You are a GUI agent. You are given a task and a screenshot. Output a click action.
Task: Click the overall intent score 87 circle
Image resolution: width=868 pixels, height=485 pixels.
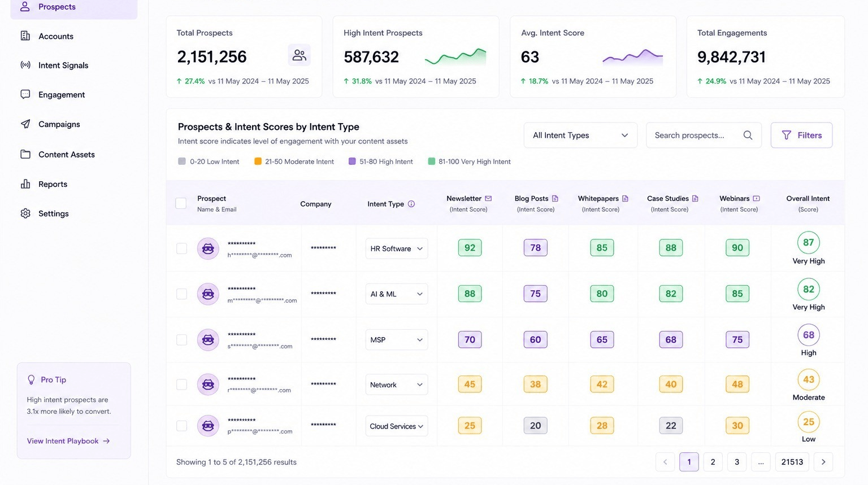(x=809, y=243)
